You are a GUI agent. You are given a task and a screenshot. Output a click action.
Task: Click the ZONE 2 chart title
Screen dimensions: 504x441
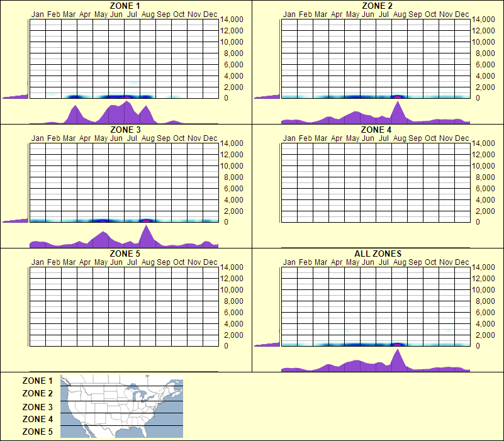pyautogui.click(x=377, y=6)
